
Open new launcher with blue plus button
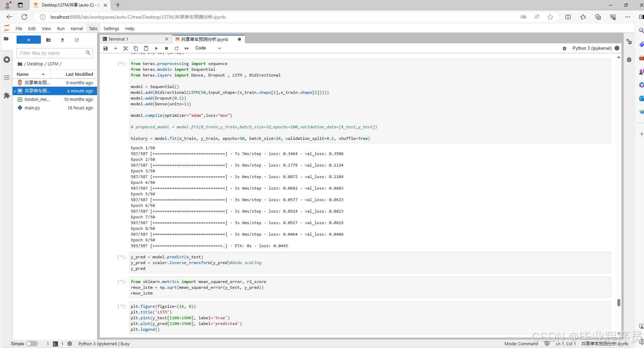(x=29, y=40)
